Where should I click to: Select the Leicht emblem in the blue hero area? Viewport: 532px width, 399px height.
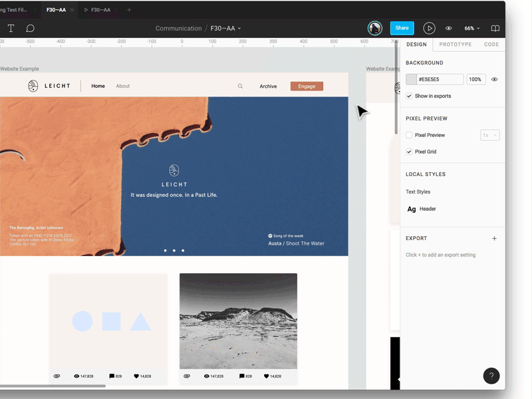174,170
